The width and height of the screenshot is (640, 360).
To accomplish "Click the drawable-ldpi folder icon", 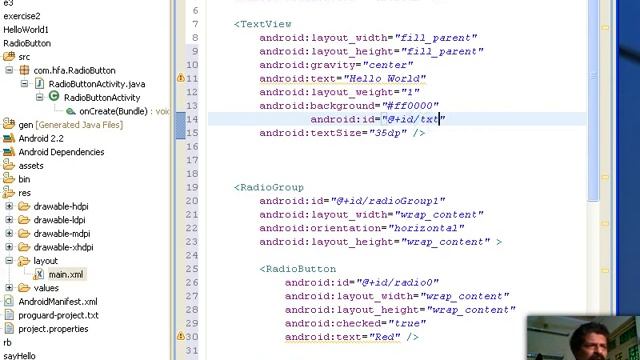I will click(x=24, y=220).
